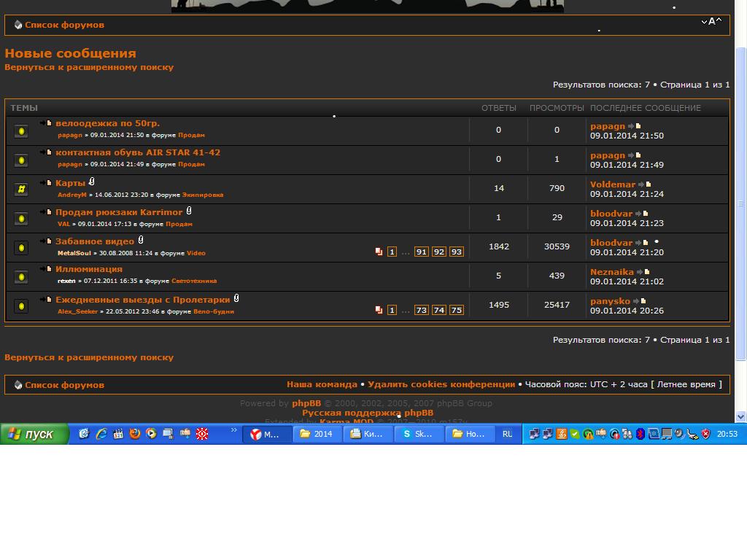
Task: Toggle the RU keyboard language indicator
Action: tap(507, 434)
